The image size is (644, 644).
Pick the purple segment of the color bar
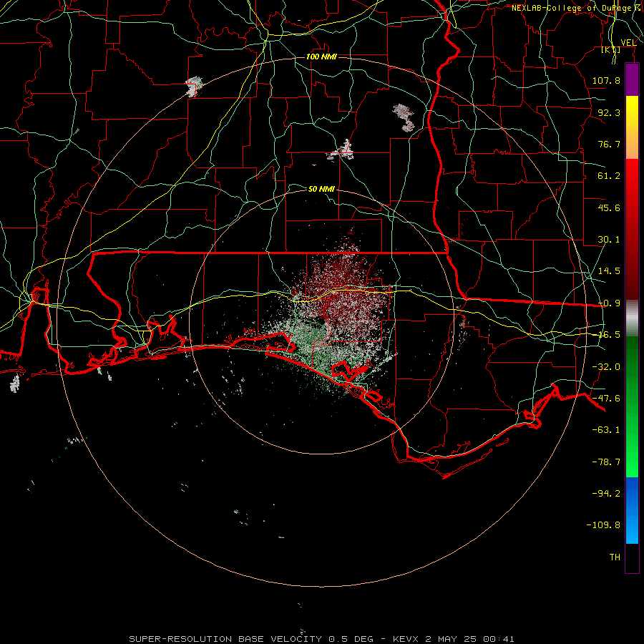(x=632, y=79)
